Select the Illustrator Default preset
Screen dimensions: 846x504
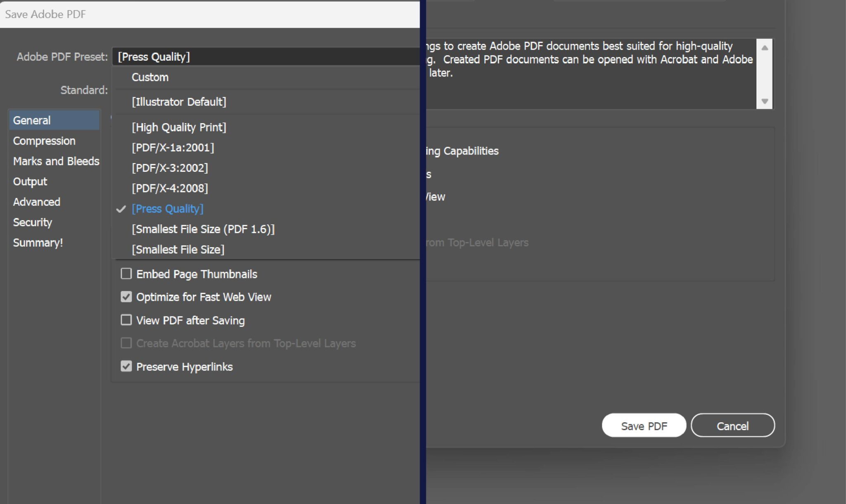tap(179, 102)
